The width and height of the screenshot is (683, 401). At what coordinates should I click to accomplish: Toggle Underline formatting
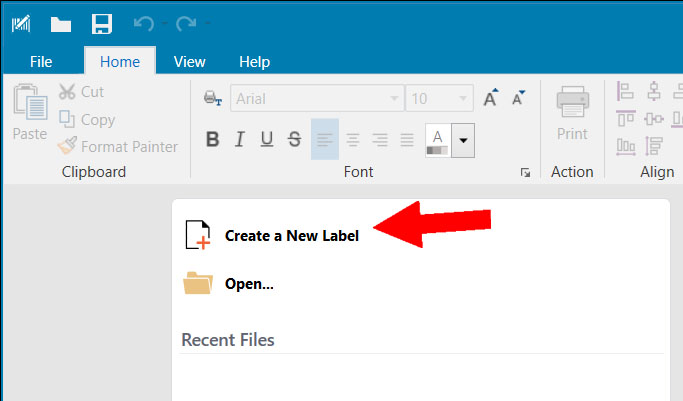[x=267, y=139]
